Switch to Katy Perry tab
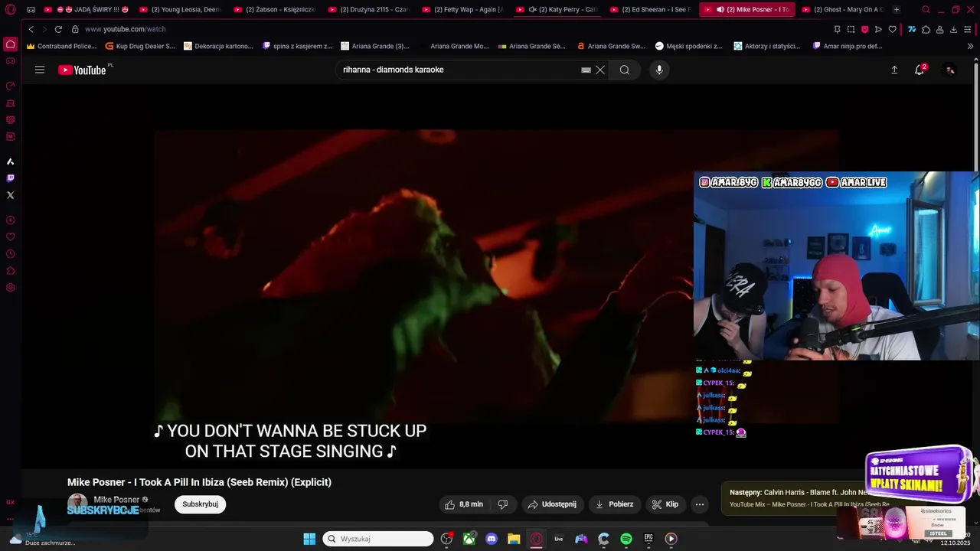 coord(557,9)
